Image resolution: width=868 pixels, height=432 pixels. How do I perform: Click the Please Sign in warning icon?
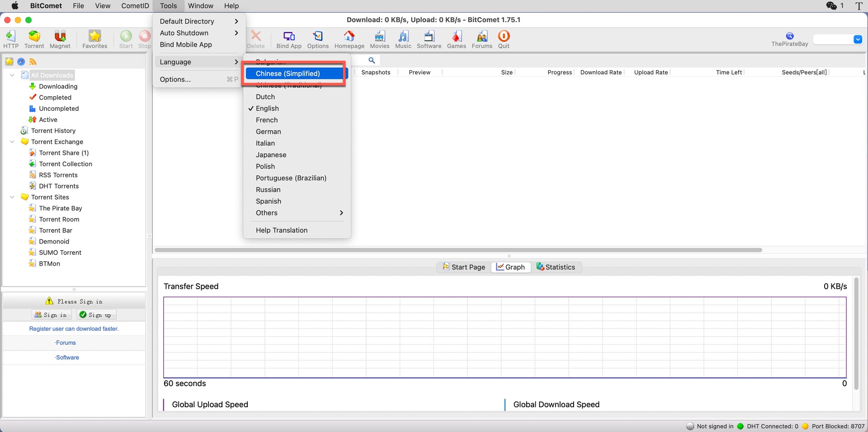(49, 301)
